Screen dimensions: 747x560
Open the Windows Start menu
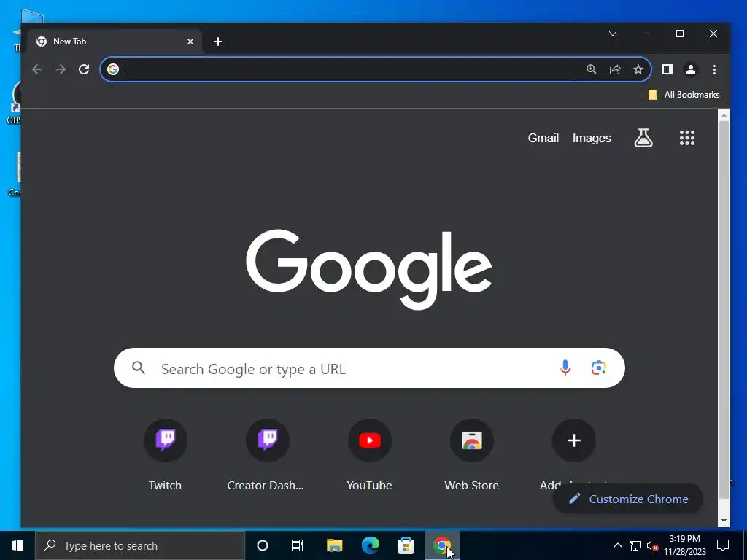pyautogui.click(x=18, y=545)
